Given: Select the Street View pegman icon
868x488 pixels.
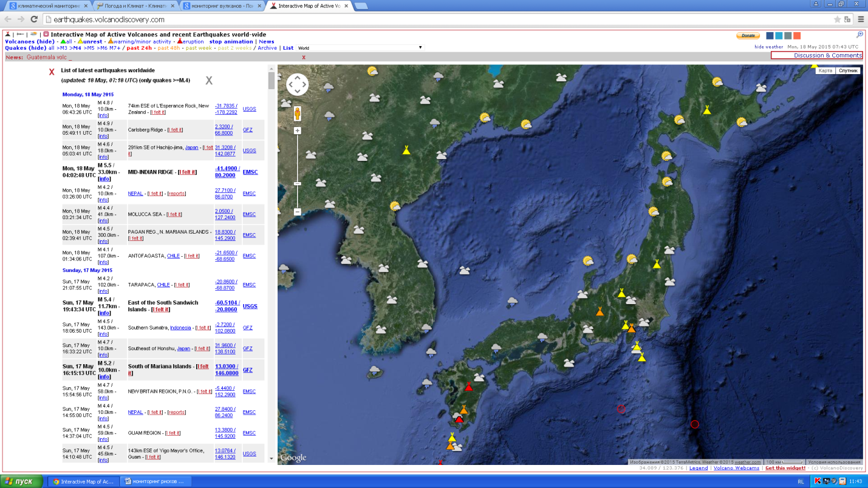Looking at the screenshot, I should coord(298,114).
